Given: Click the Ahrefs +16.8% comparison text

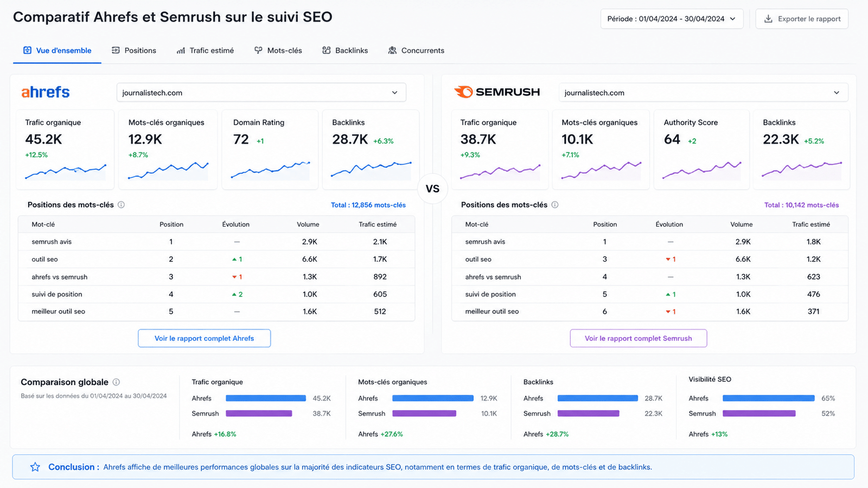Looking at the screenshot, I should coord(214,434).
